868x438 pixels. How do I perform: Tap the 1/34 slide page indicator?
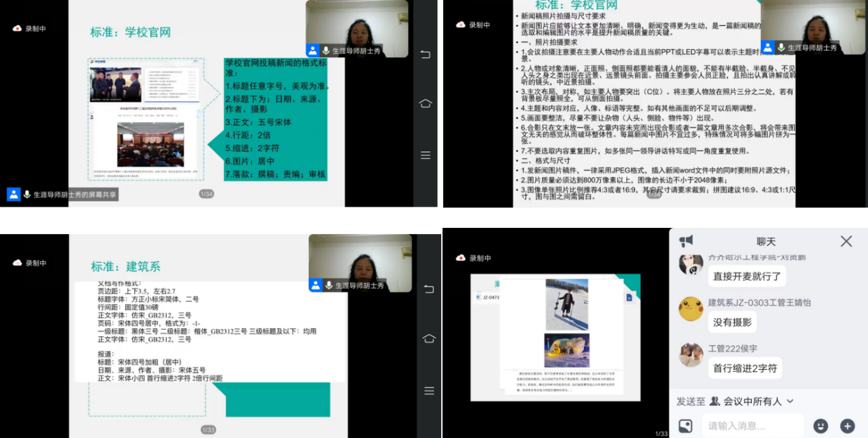pos(206,194)
